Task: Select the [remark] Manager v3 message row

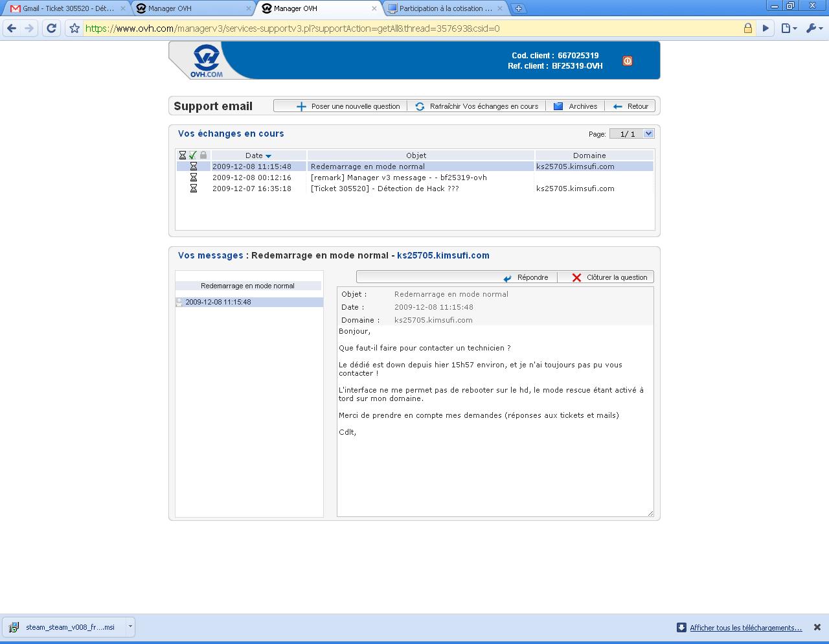Action: tap(414, 178)
